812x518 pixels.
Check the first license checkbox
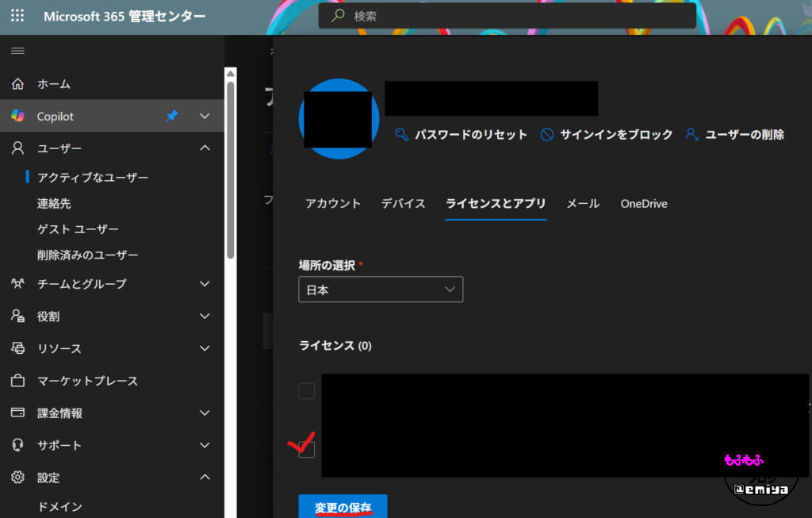pos(306,391)
